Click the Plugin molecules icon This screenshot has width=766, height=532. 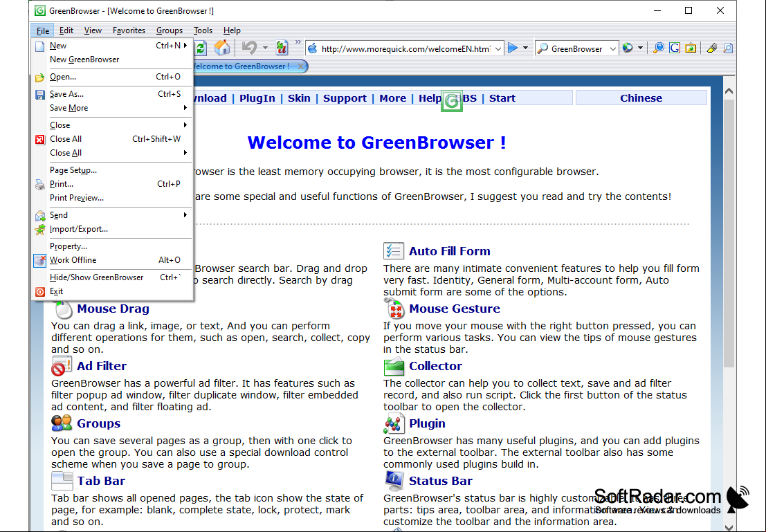[394, 423]
